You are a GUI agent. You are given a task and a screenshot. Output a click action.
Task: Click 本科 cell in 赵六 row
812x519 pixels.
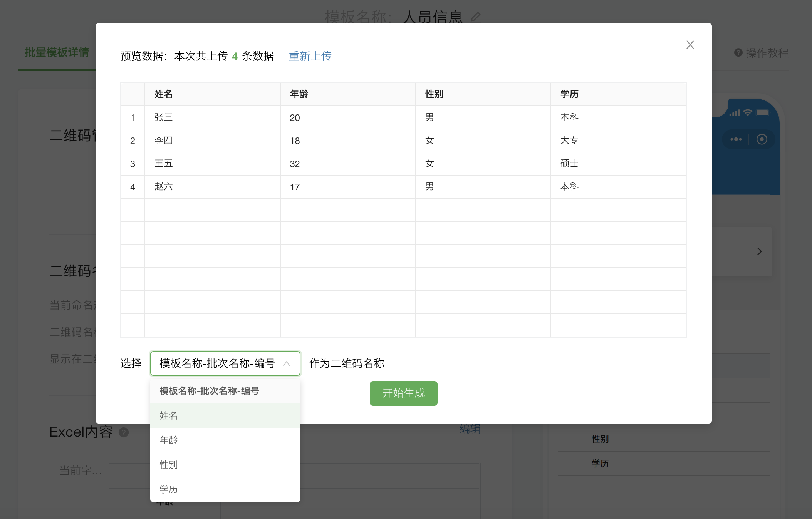point(619,187)
